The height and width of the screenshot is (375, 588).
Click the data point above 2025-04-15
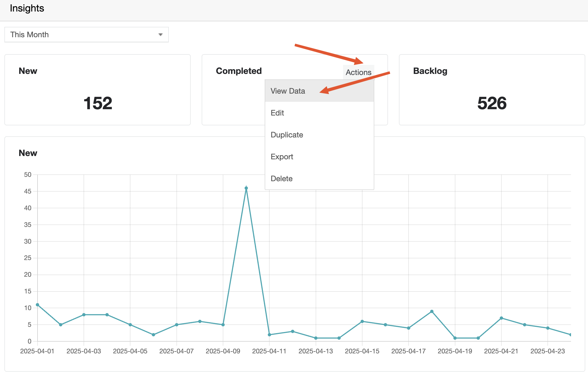[x=362, y=321]
